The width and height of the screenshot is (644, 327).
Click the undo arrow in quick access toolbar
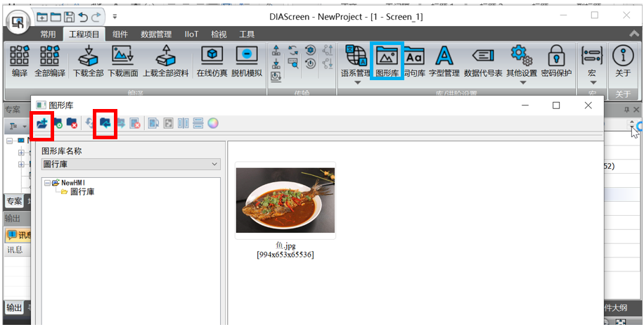click(84, 15)
